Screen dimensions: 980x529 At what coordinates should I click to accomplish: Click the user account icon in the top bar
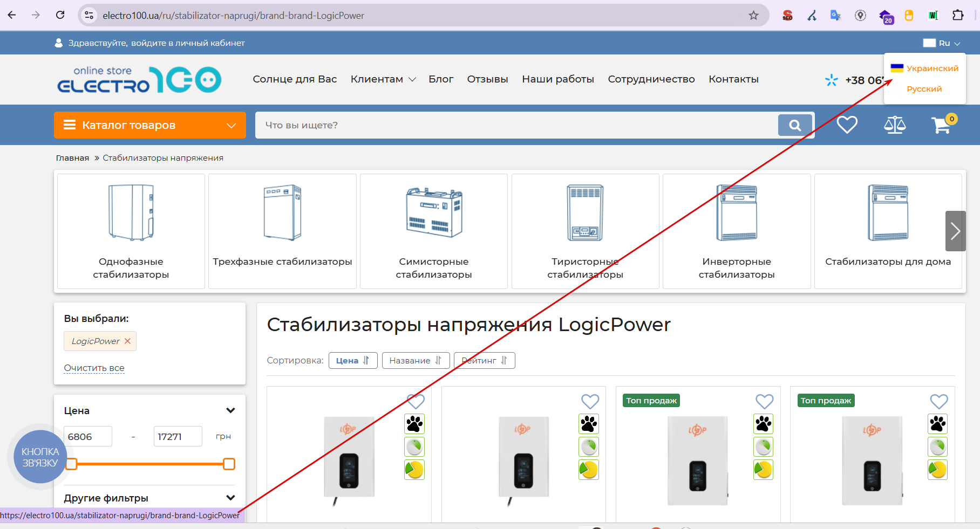[59, 43]
